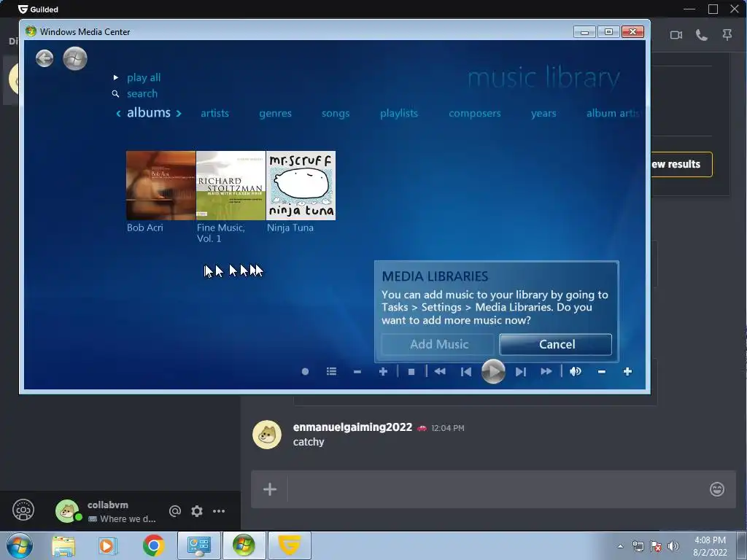The image size is (747, 560).
Task: Open pinned messages in Guilded
Action: pyautogui.click(x=727, y=35)
